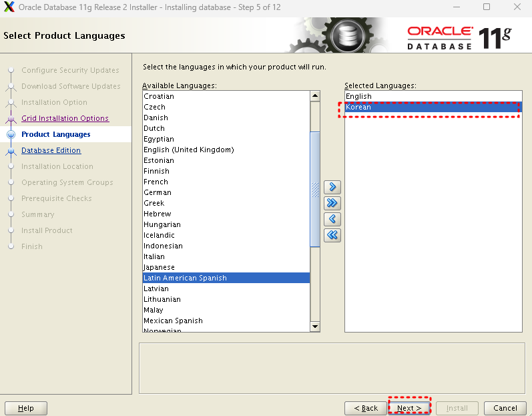Select English in Selected Languages

coord(433,96)
